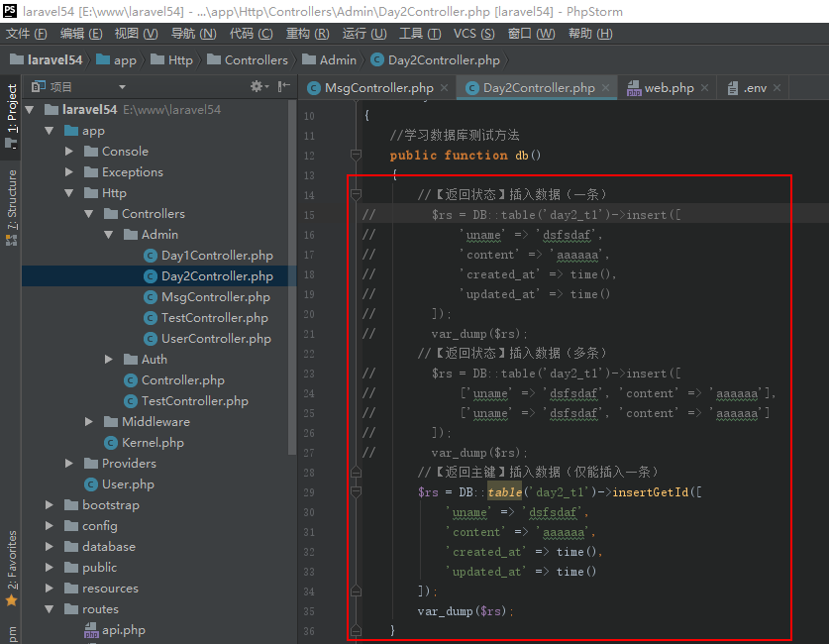
Task: Open Project panel settings gear
Action: coord(257,87)
